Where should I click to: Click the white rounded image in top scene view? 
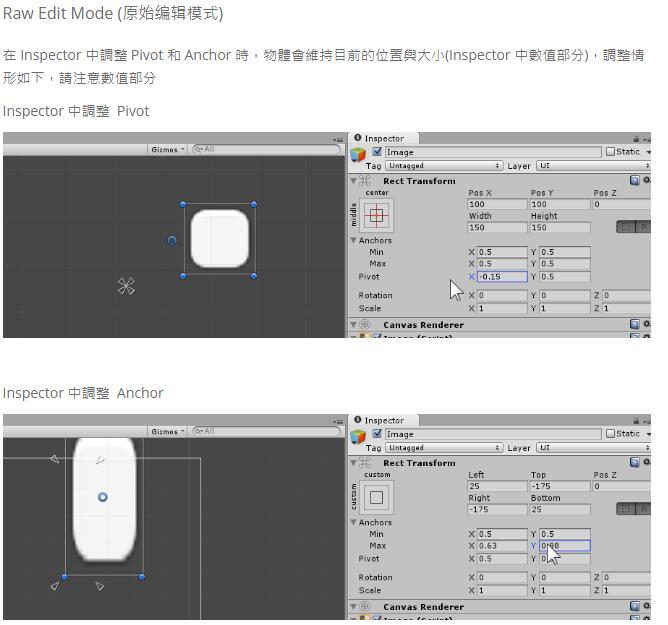point(219,239)
